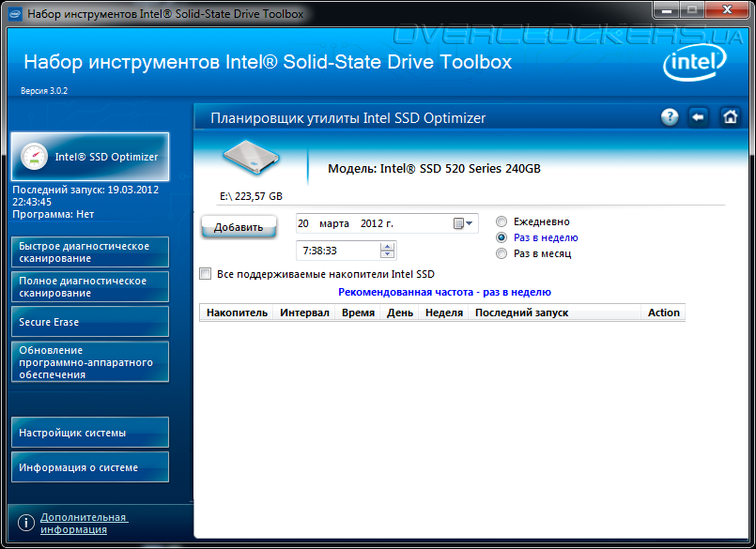Follow the Дополнительная информация link

pos(84,523)
